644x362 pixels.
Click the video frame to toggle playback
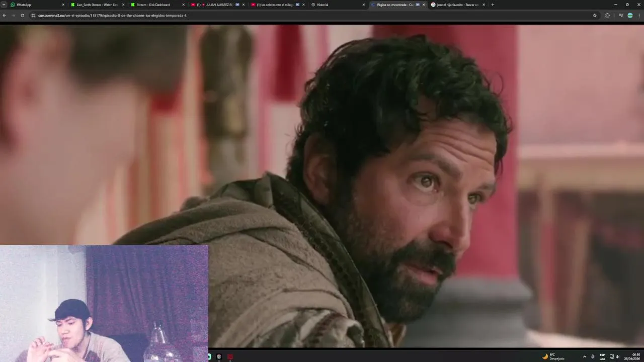pos(322,186)
